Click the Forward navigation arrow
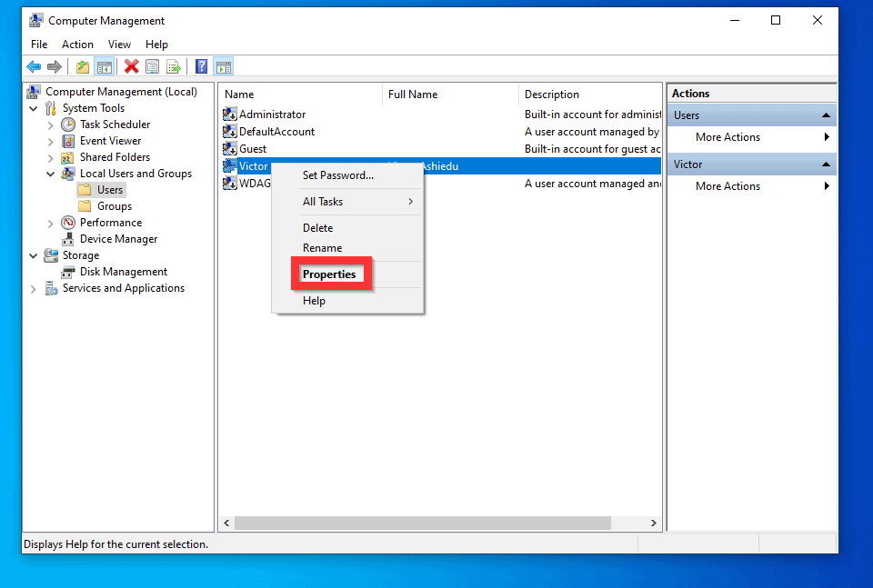 54,65
